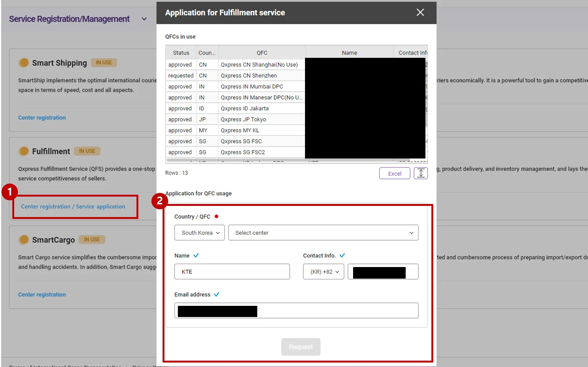
Task: Sort by the Status column header
Action: click(181, 53)
